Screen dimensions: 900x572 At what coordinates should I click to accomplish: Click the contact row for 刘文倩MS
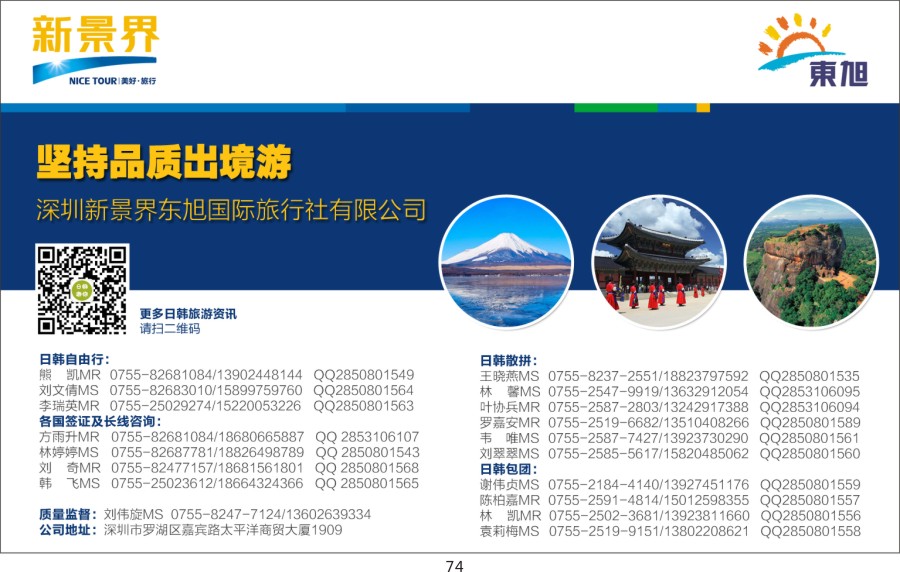[227, 391]
